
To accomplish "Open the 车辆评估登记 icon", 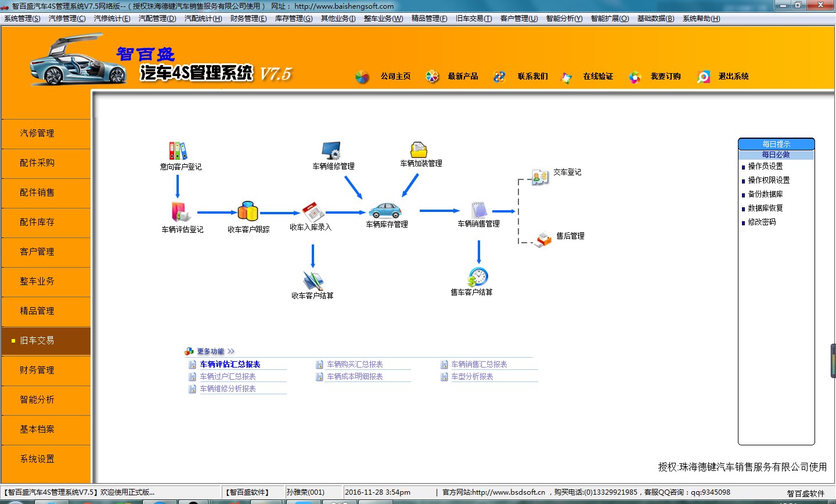I will 181,212.
